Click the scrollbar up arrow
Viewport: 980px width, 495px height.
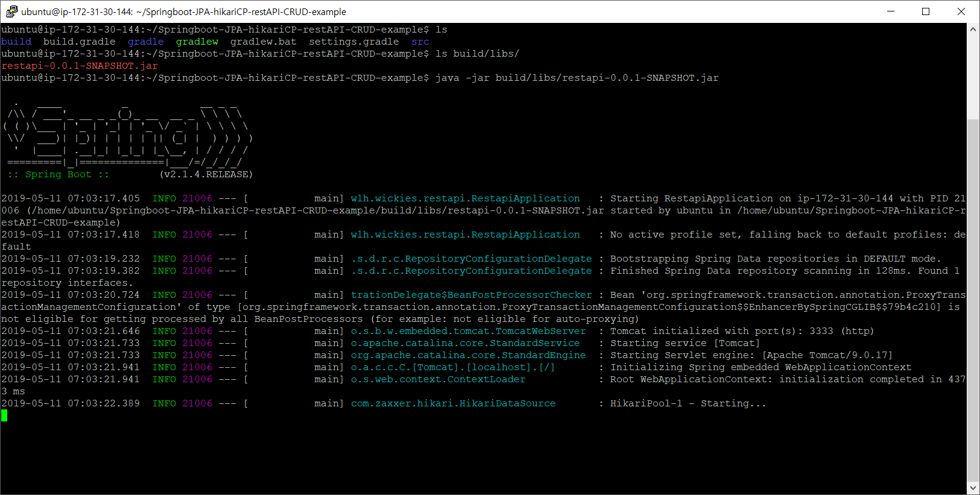pos(973,30)
